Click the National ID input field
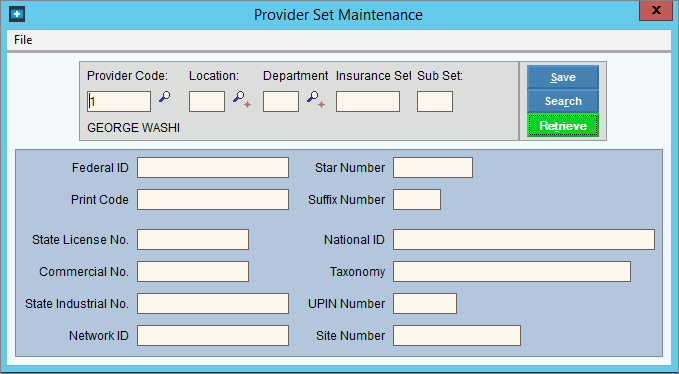This screenshot has height=374, width=679. pos(524,239)
